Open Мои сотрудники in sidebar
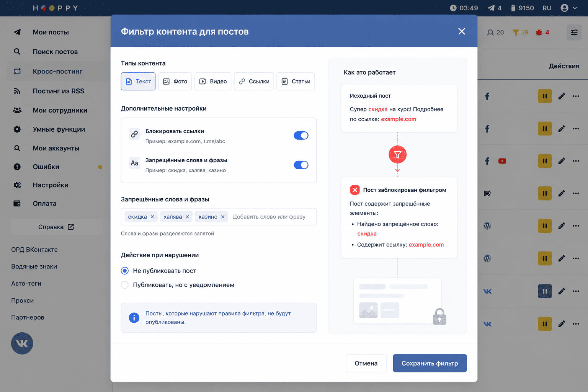The image size is (588, 392). (x=60, y=110)
